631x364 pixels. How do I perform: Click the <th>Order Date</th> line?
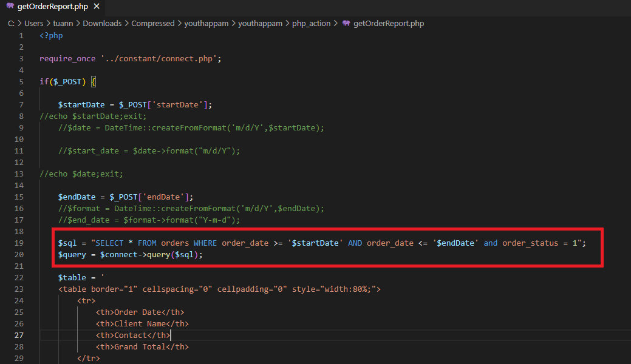tap(140, 312)
